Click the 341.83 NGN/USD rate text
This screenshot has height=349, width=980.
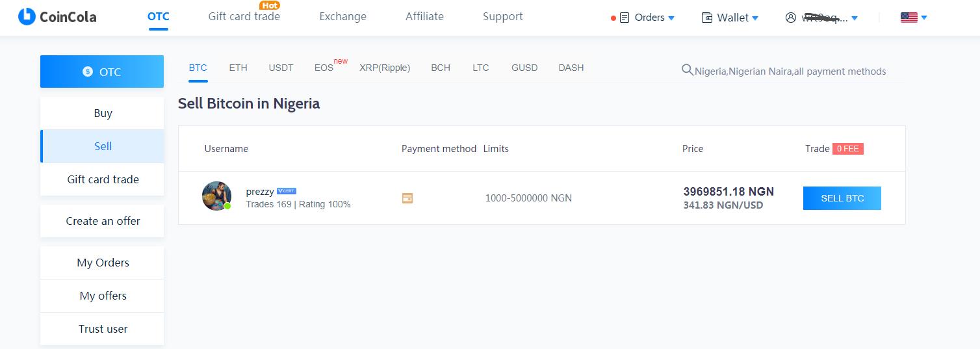(723, 205)
